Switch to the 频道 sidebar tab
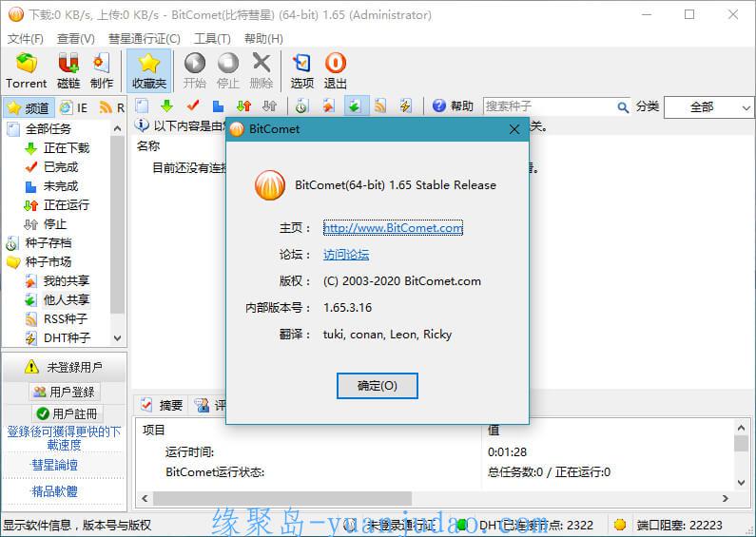The width and height of the screenshot is (756, 537). click(x=29, y=107)
